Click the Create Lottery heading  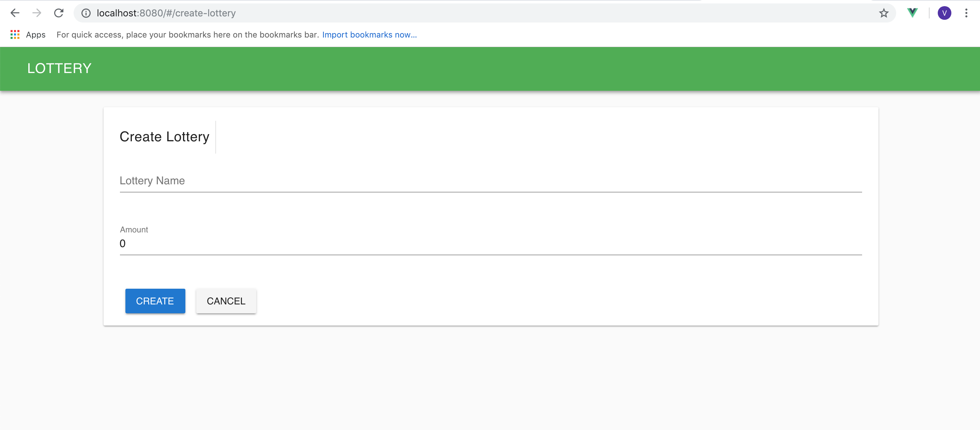coord(164,137)
